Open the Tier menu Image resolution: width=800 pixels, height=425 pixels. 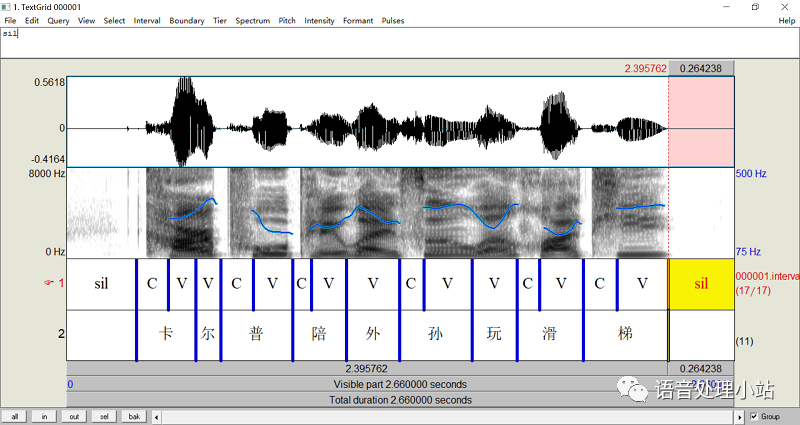pyautogui.click(x=220, y=21)
